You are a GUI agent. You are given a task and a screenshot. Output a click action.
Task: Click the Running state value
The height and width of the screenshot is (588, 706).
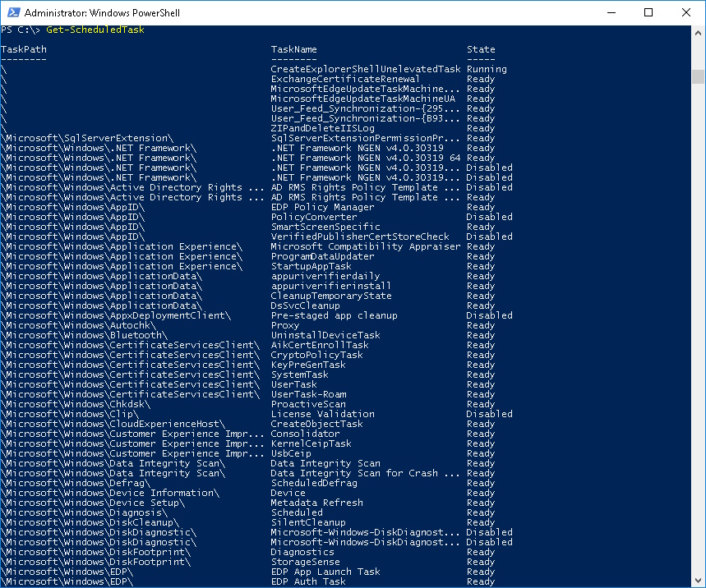487,70
